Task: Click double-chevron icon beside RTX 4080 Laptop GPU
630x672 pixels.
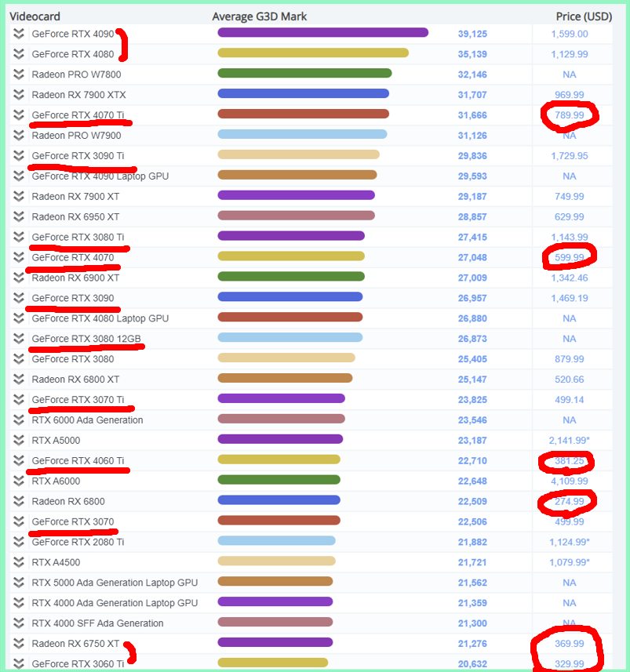Action: click(x=19, y=318)
